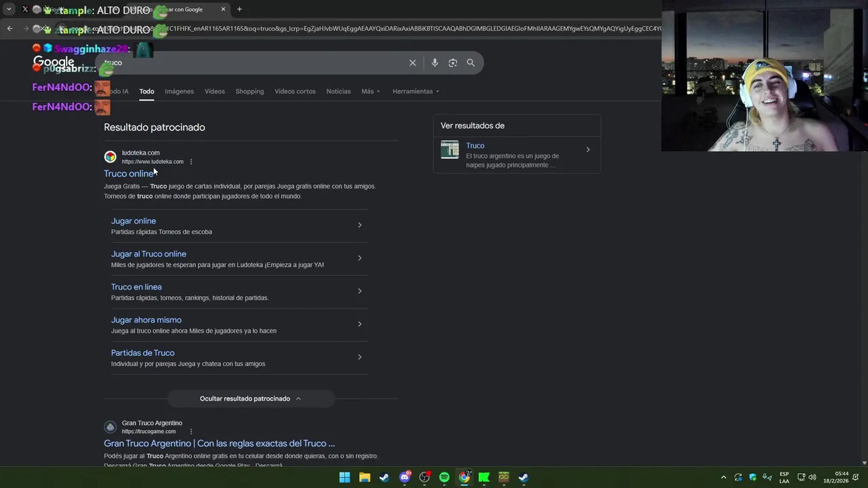Open the three-dot menu beside ludoteka.com

tap(191, 162)
